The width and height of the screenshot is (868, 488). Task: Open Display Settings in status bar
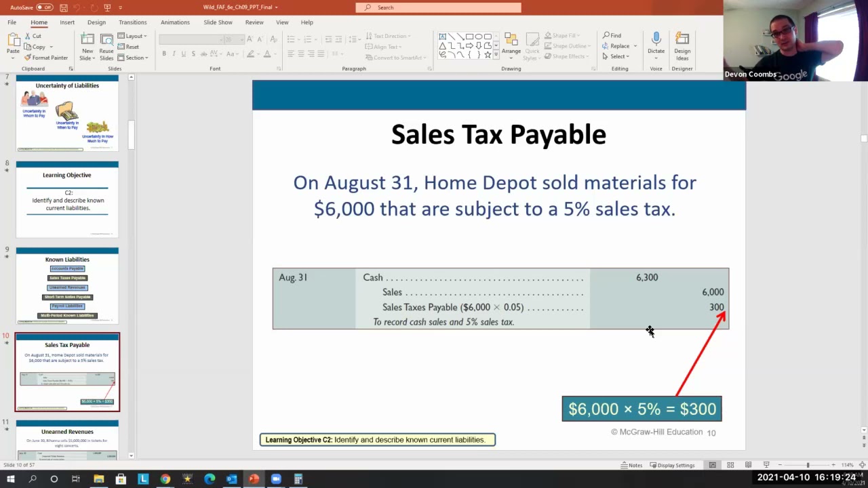672,465
